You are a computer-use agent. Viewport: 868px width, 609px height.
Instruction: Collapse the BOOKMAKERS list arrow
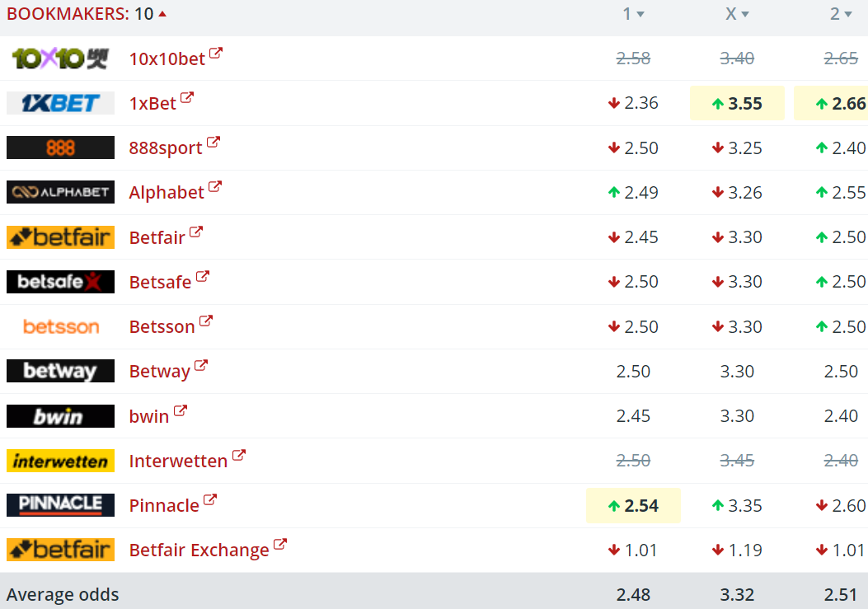pyautogui.click(x=162, y=14)
